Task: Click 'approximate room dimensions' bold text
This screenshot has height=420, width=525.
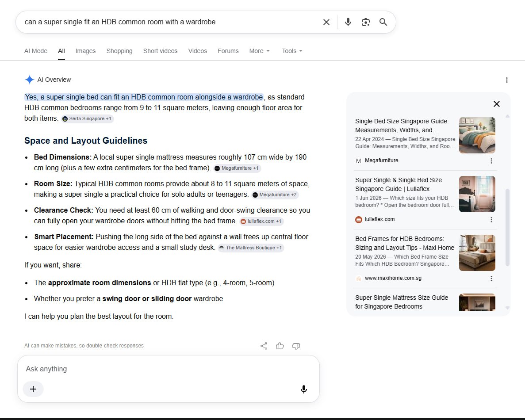Action: 100,283
